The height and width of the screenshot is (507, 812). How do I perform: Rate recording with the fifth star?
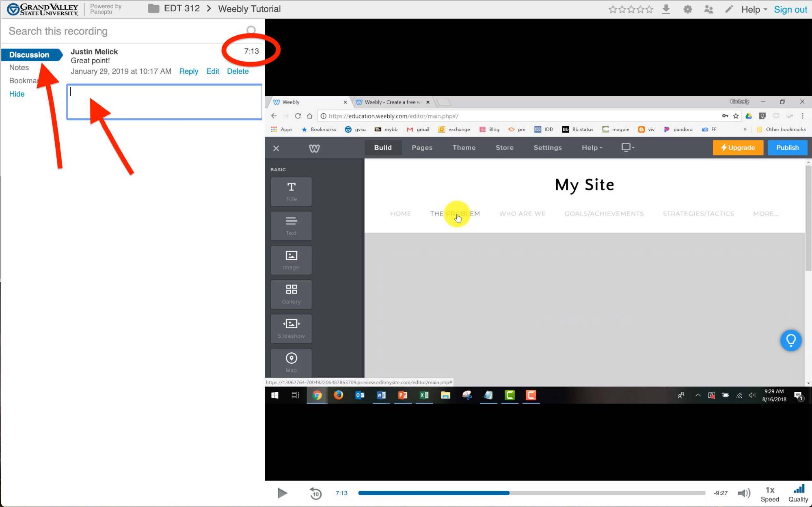tap(650, 9)
